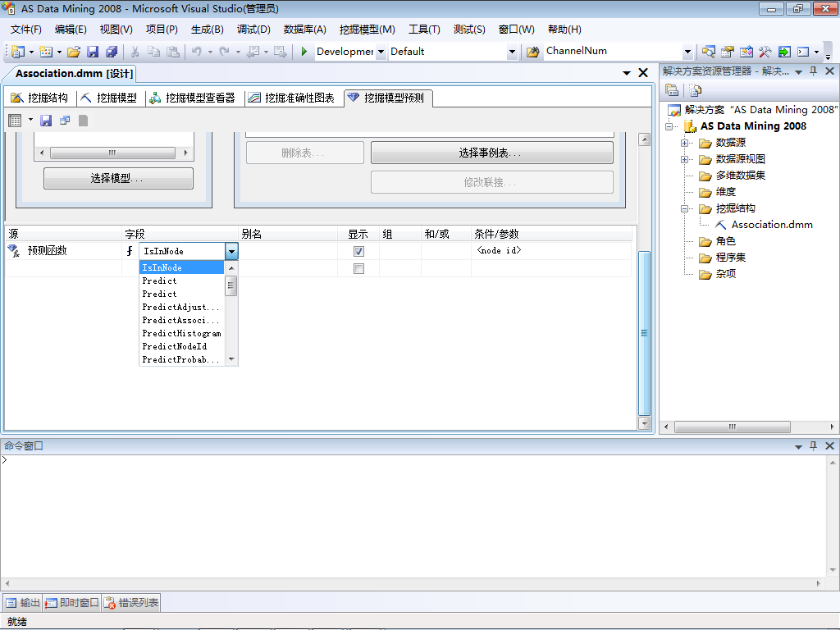Click the Save All toolbar icon
Image resolution: width=840 pixels, height=630 pixels.
(112, 52)
